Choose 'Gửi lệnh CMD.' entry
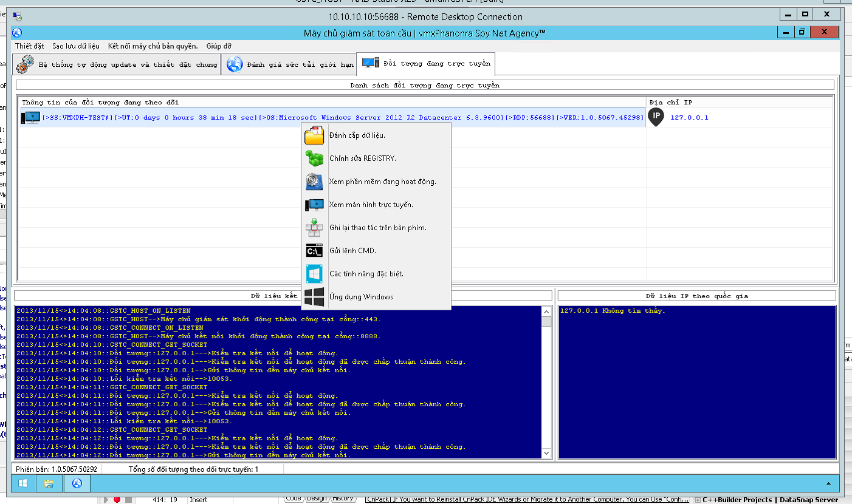 376,251
